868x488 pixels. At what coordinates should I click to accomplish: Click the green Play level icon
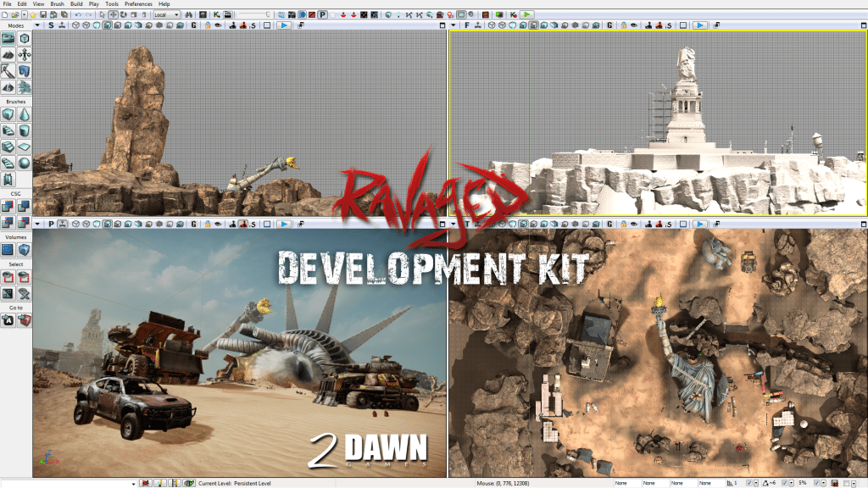click(x=527, y=14)
